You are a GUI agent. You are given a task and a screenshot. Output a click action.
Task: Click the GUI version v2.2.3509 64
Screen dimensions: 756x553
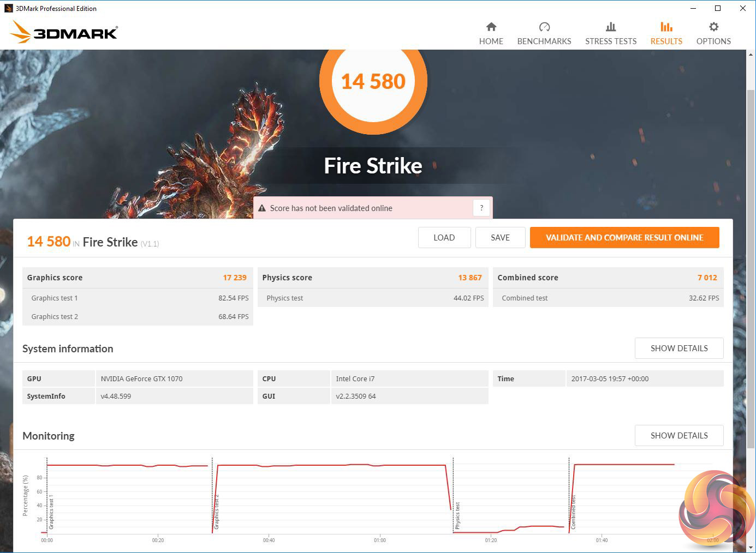click(356, 396)
